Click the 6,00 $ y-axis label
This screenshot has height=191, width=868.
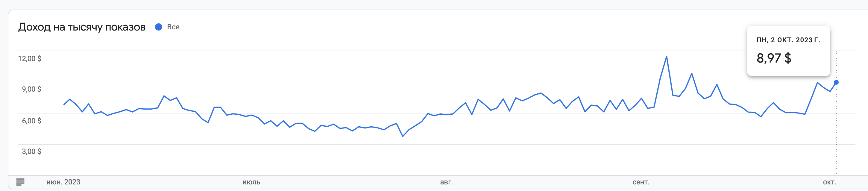(x=31, y=121)
